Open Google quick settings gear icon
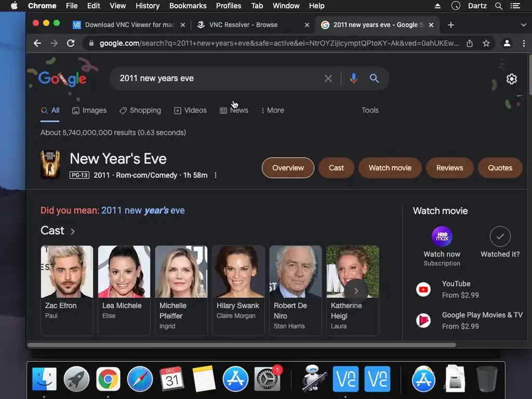Screen dimensions: 532x399 pos(512,79)
